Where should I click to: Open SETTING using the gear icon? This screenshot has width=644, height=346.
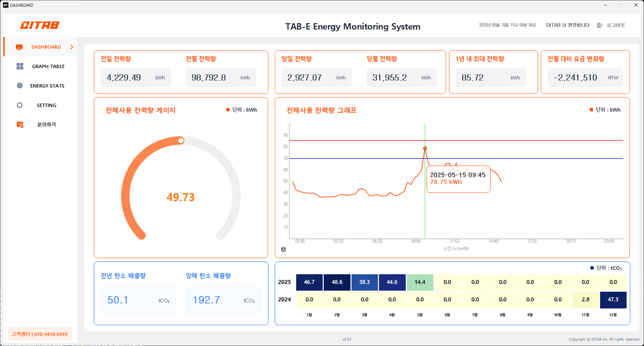[x=19, y=105]
